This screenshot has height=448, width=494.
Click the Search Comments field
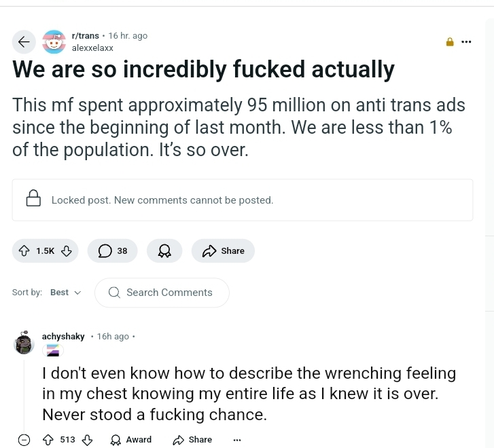pyautogui.click(x=169, y=293)
